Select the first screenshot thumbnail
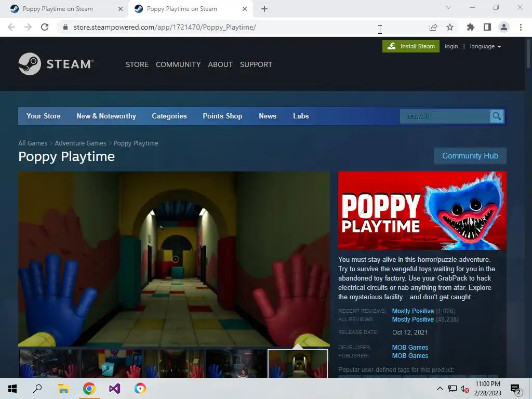532x399 pixels. point(50,364)
